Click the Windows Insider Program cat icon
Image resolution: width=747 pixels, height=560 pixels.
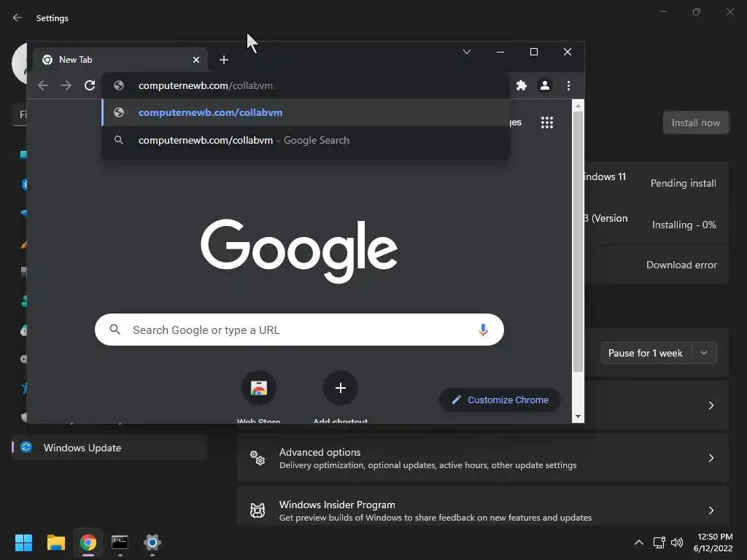pos(258,510)
